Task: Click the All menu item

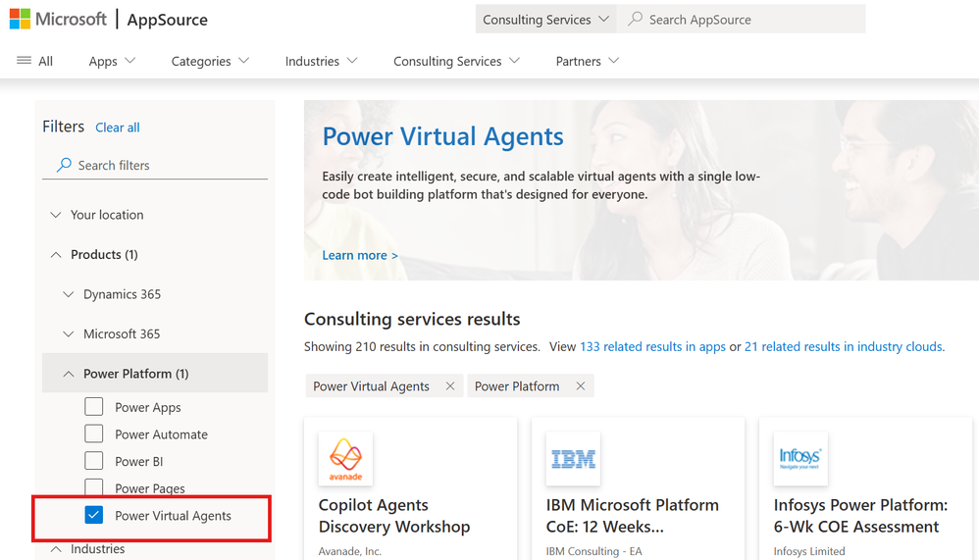Action: point(45,61)
